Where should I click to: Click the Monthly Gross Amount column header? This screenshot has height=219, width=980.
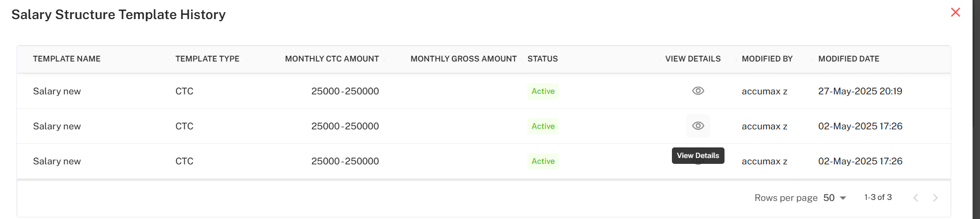[463, 59]
